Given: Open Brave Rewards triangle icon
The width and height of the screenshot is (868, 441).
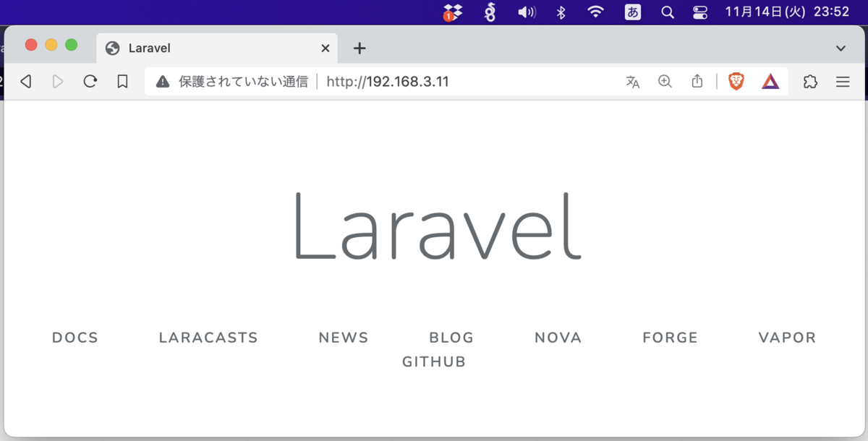Looking at the screenshot, I should click(770, 82).
